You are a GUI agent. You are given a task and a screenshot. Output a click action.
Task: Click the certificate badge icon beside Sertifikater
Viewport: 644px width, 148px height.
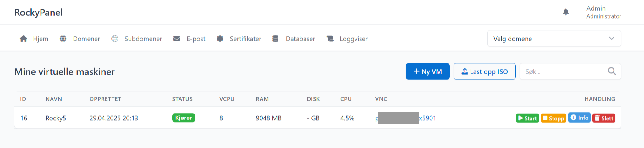(x=220, y=39)
